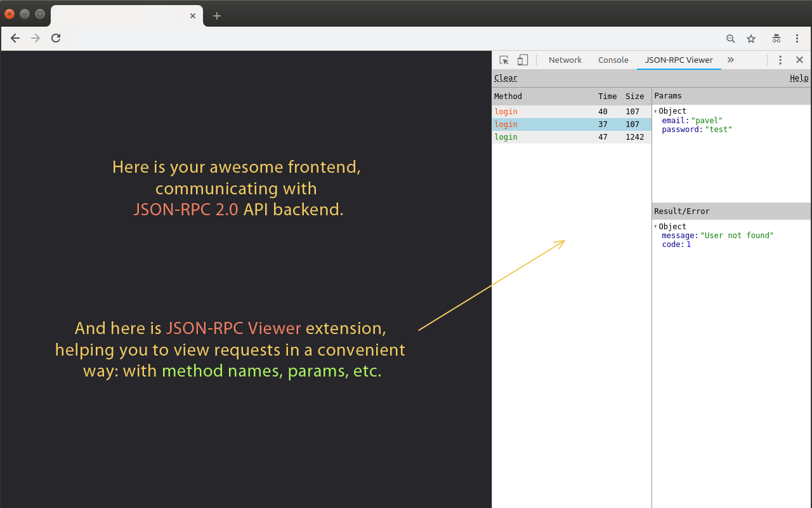Select the inspect element tool
The width and height of the screenshot is (812, 508).
click(504, 59)
